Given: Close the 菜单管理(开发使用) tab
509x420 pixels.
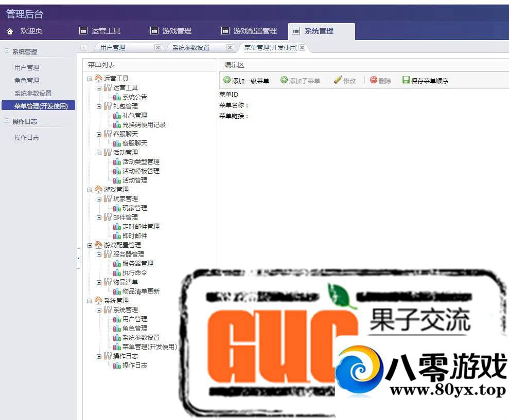Looking at the screenshot, I should (302, 48).
